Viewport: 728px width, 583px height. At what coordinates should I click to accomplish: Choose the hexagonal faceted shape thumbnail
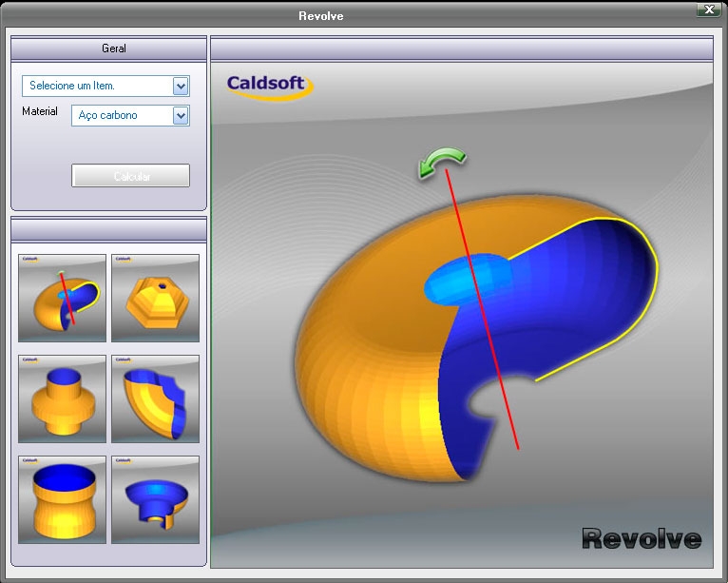click(155, 298)
